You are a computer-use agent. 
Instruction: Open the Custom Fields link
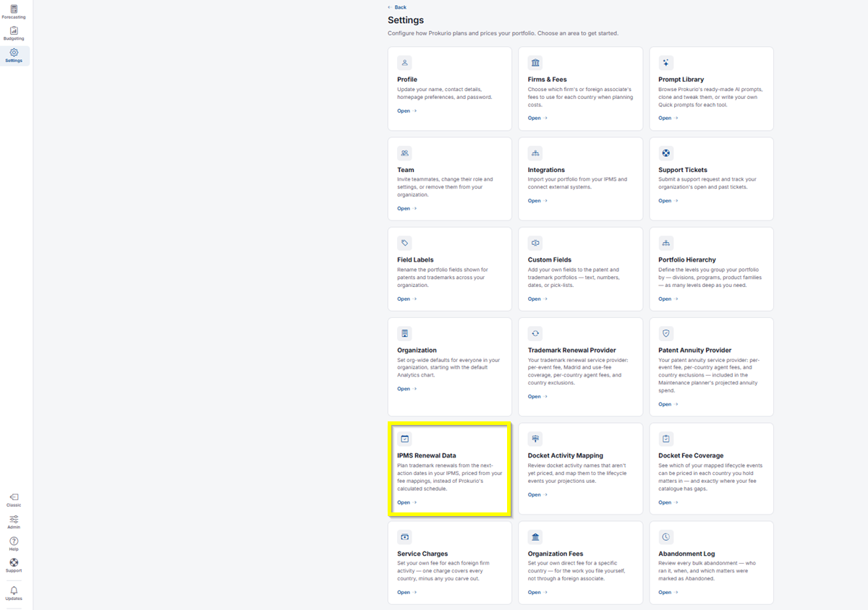tap(537, 298)
